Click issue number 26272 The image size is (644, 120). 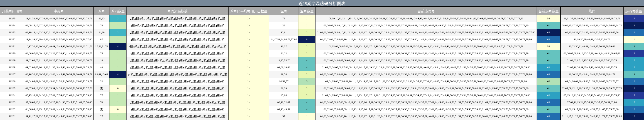[12, 40]
